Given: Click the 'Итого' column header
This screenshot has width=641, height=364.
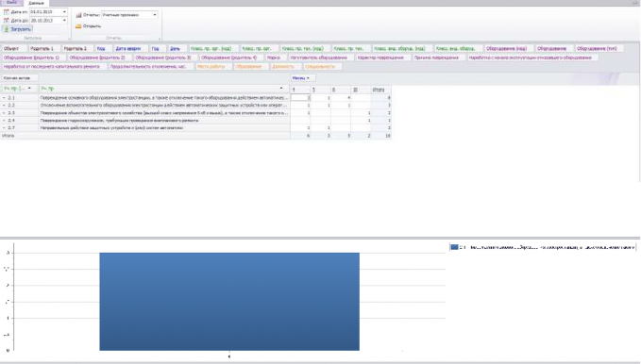Looking at the screenshot, I should coord(381,90).
